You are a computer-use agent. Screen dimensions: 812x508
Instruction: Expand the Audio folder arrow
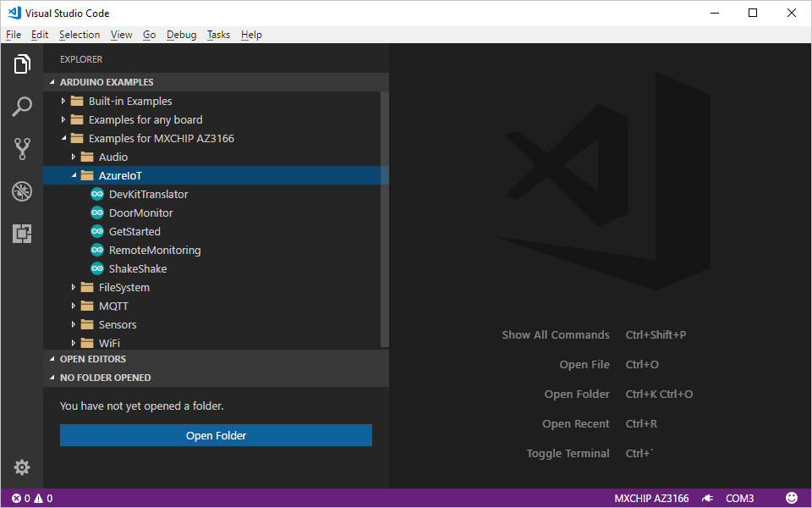(x=74, y=157)
